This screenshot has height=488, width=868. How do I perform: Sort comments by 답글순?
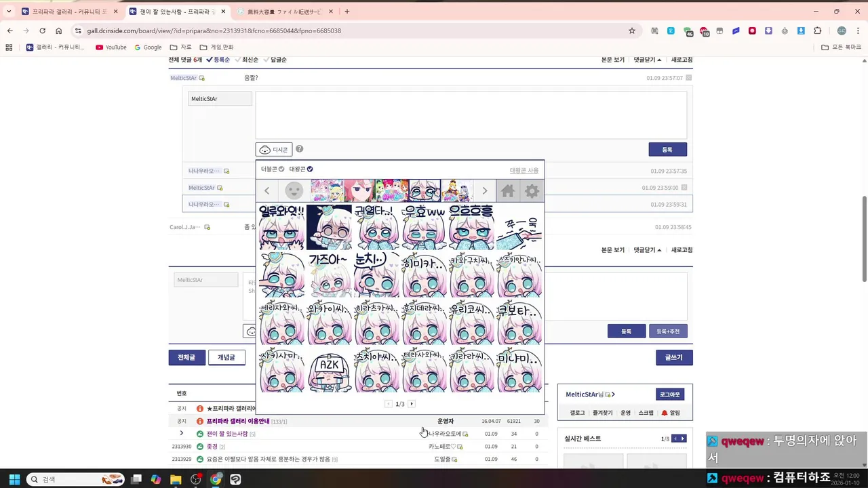[x=275, y=60]
